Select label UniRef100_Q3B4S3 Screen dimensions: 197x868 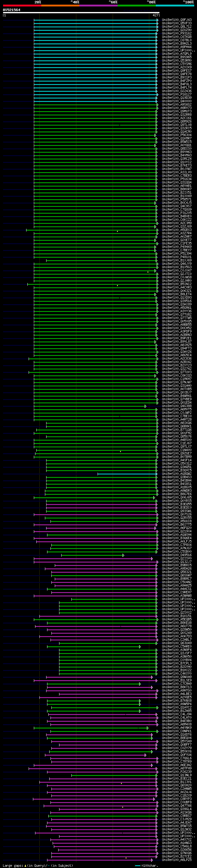(176, 477)
